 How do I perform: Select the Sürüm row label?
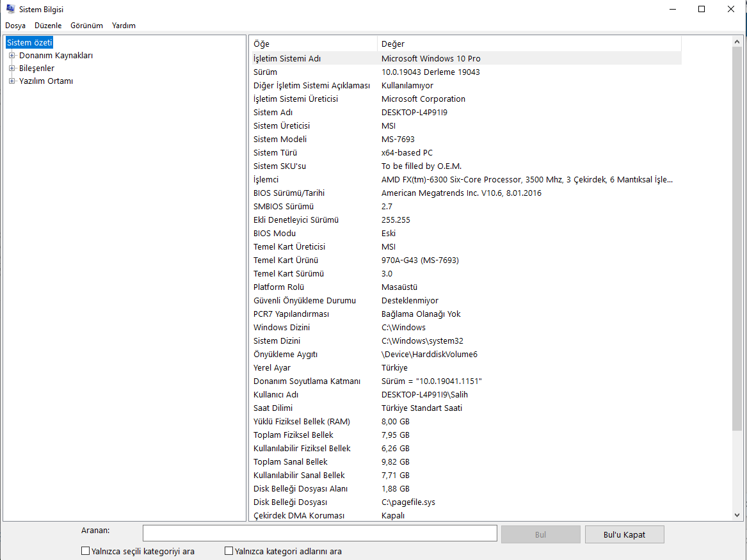coord(266,72)
